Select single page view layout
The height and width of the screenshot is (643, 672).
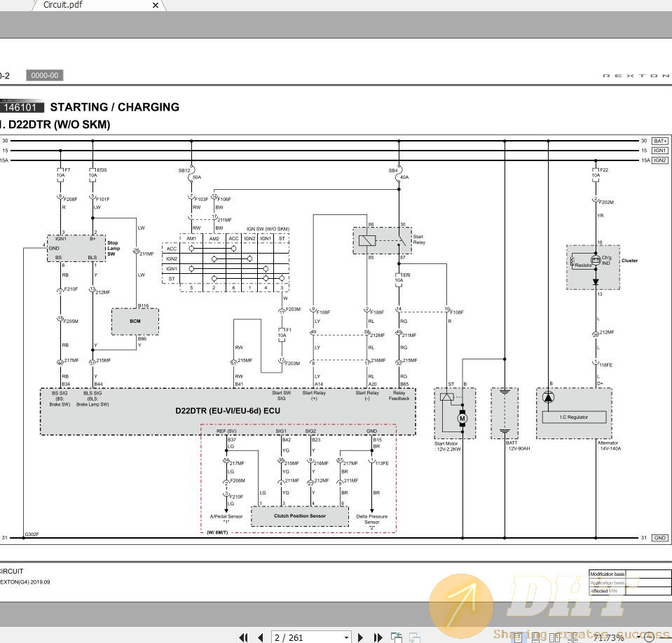click(519, 637)
